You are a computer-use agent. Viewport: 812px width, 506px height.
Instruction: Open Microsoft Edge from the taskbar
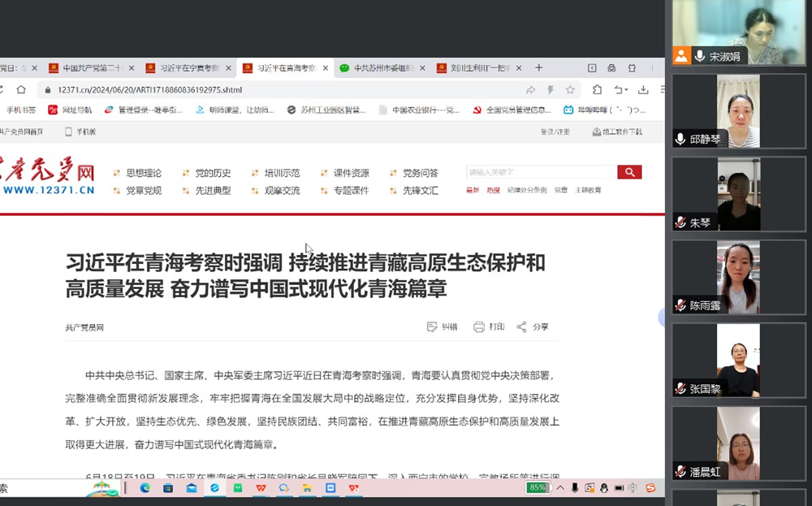tap(145, 488)
